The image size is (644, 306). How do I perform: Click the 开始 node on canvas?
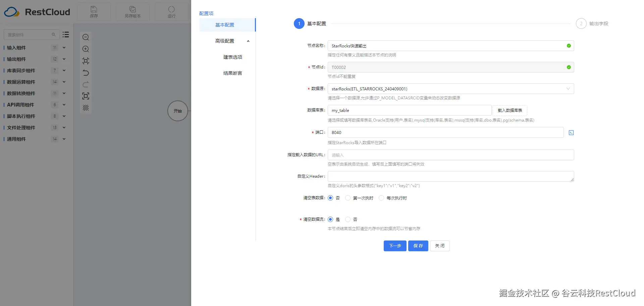tap(178, 111)
